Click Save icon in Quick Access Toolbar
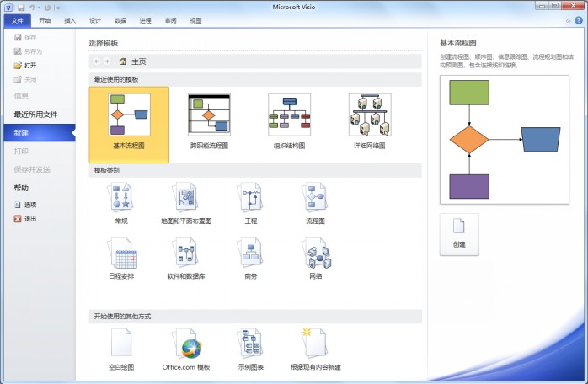The image size is (588, 384). [21, 8]
